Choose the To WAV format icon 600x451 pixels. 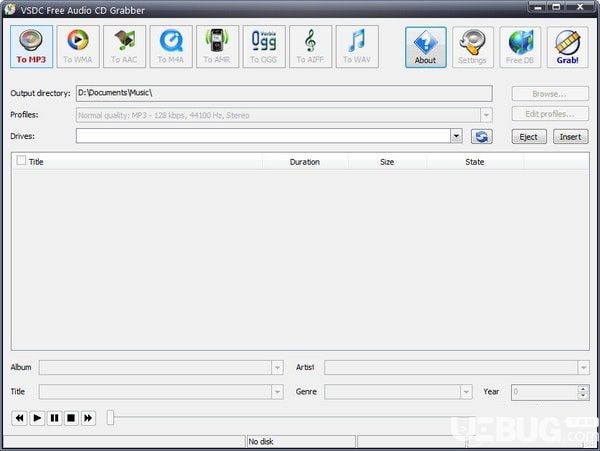click(357, 47)
